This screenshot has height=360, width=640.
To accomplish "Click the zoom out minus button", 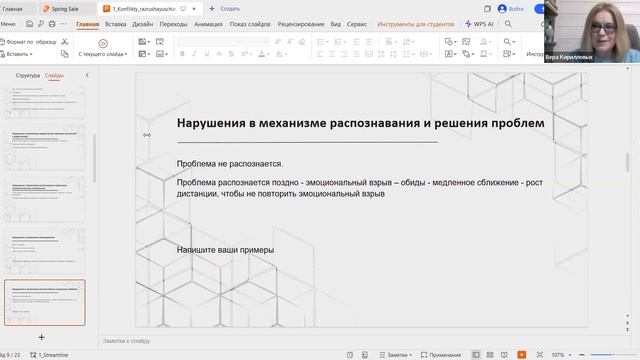I will [x=582, y=355].
